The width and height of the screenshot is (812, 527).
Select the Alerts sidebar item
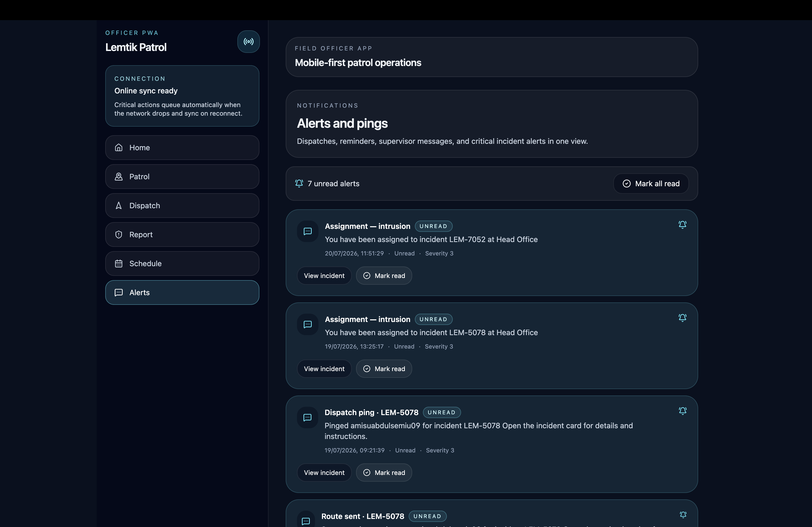coord(182,292)
